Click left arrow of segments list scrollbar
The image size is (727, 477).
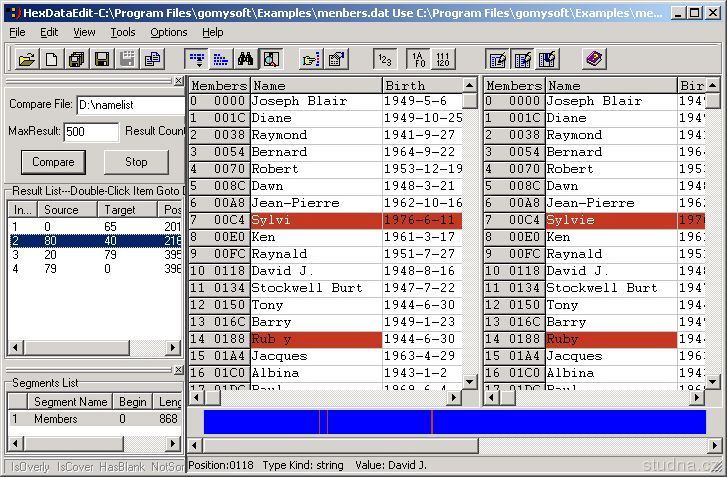coord(15,444)
